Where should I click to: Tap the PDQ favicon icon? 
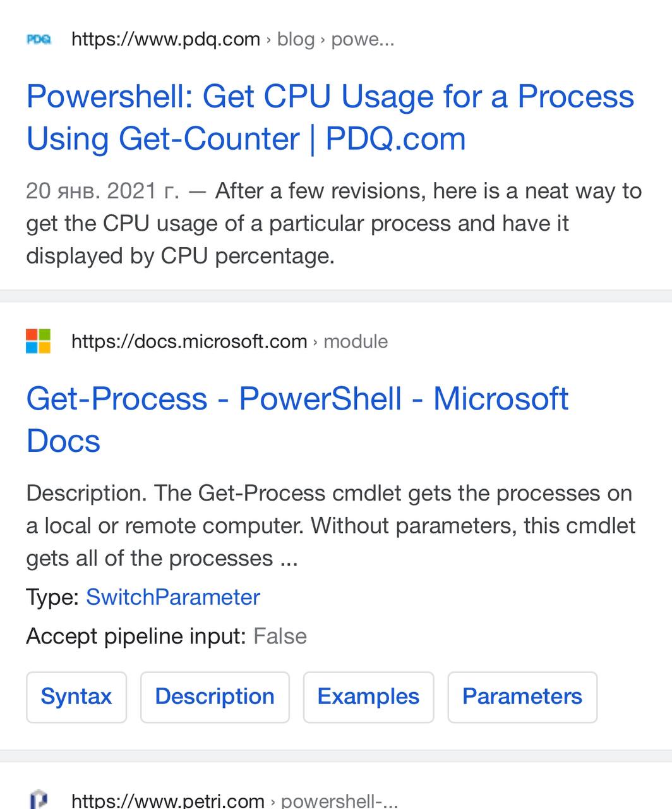39,39
